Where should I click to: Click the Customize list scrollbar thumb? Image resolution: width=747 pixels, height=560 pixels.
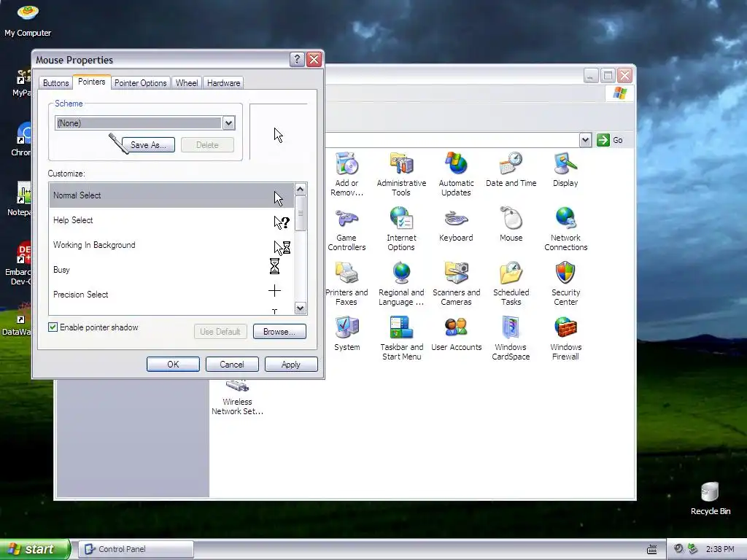coord(300,214)
